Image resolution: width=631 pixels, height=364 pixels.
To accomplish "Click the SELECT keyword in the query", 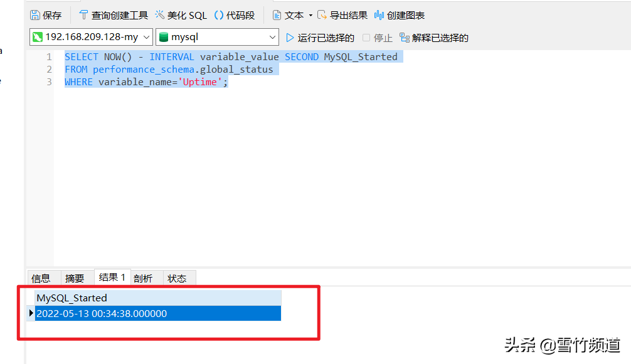I will click(x=82, y=56).
